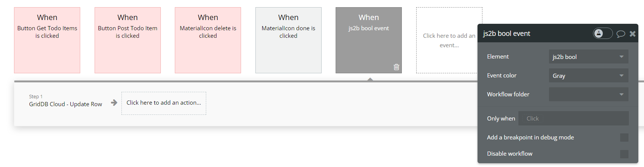The width and height of the screenshot is (644, 167).
Task: Check the Disable workflow box
Action: (624, 154)
